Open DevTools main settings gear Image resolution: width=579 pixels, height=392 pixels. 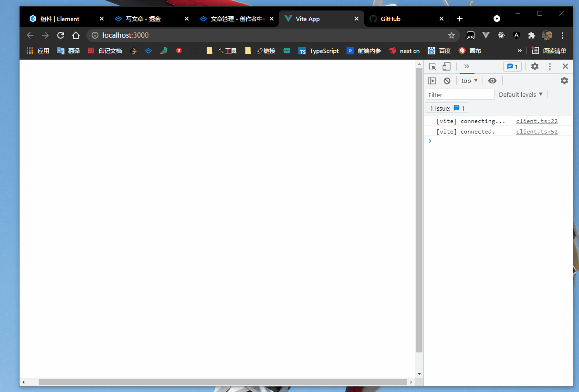pyautogui.click(x=535, y=67)
